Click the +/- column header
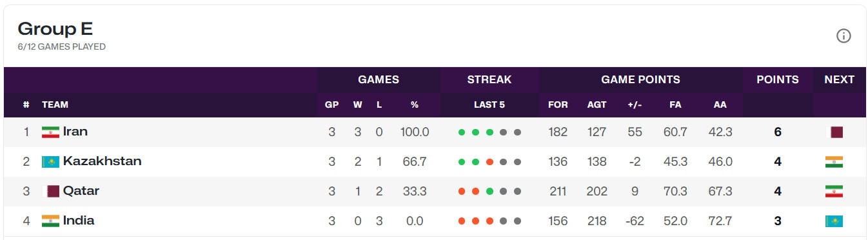The image size is (868, 240). (635, 105)
